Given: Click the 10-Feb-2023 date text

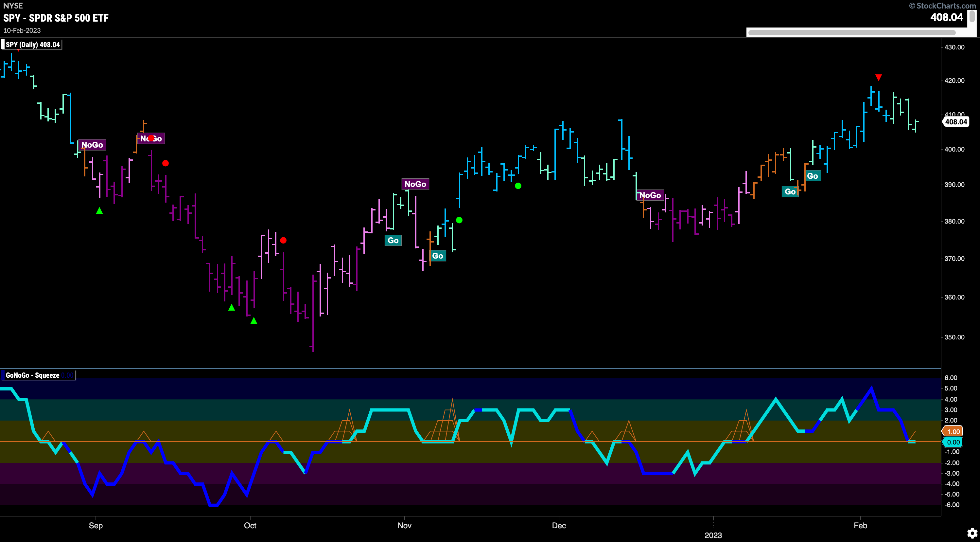Looking at the screenshot, I should point(22,30).
